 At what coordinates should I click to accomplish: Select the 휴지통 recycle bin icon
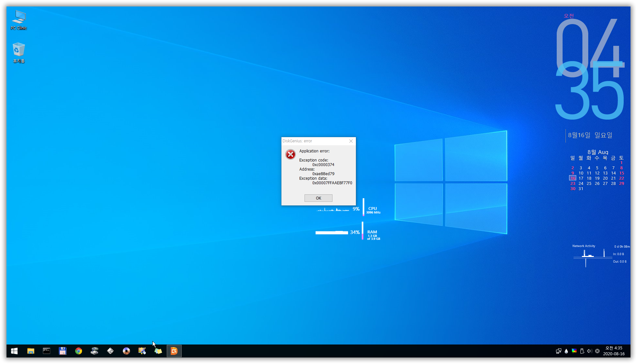tap(19, 53)
